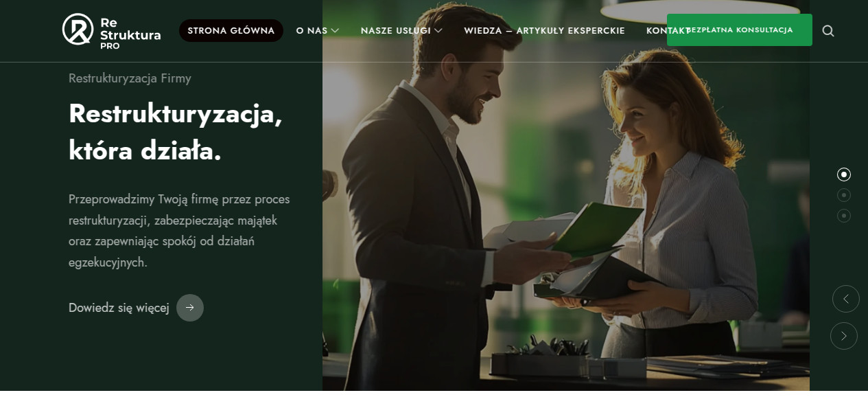Image resolution: width=868 pixels, height=406 pixels.
Task: Open the search magnifier icon
Action: (828, 31)
